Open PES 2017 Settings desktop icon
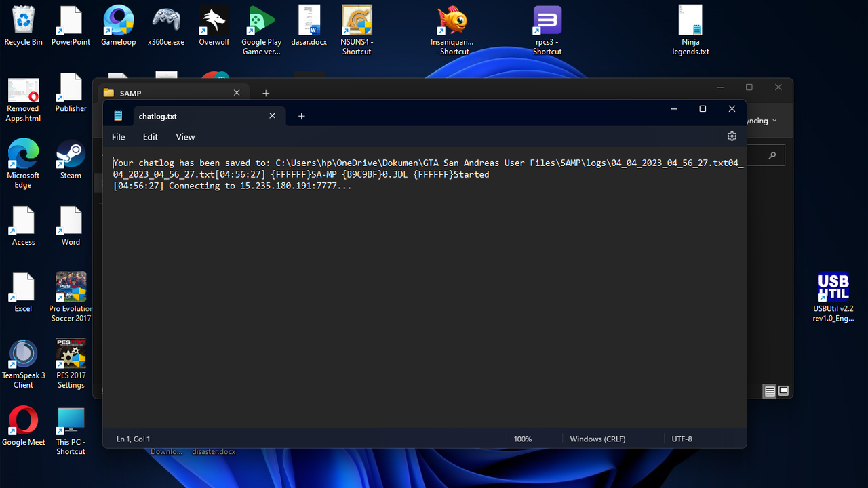Image resolution: width=868 pixels, height=488 pixels. click(x=71, y=363)
